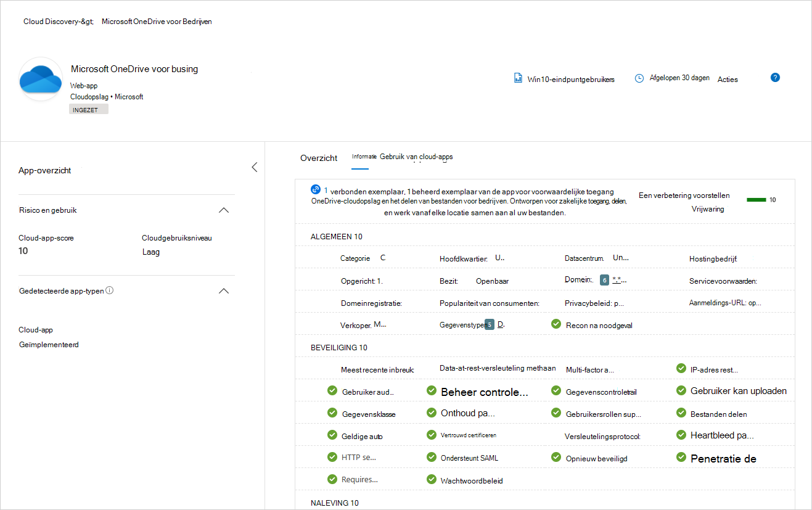The image size is (812, 510).
Task: Open the Acties menu
Action: (x=728, y=79)
